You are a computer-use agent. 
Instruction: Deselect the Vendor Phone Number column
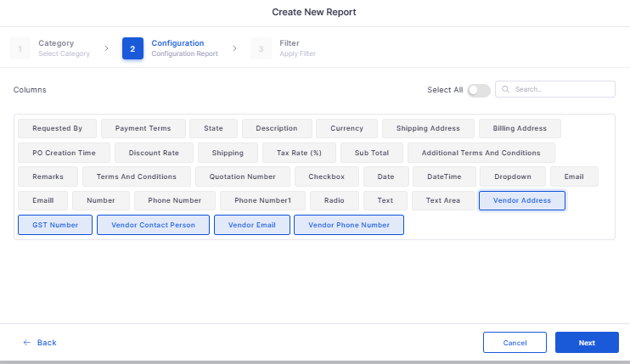pyautogui.click(x=349, y=225)
